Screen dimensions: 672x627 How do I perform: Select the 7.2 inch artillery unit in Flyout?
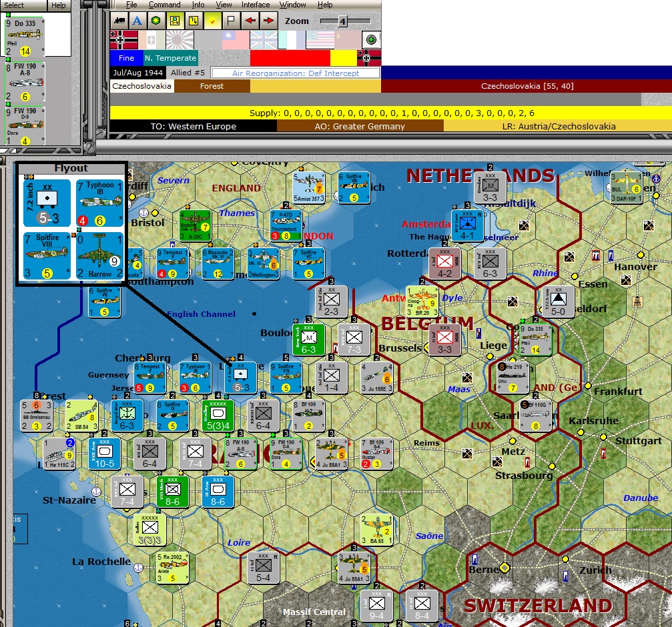47,203
